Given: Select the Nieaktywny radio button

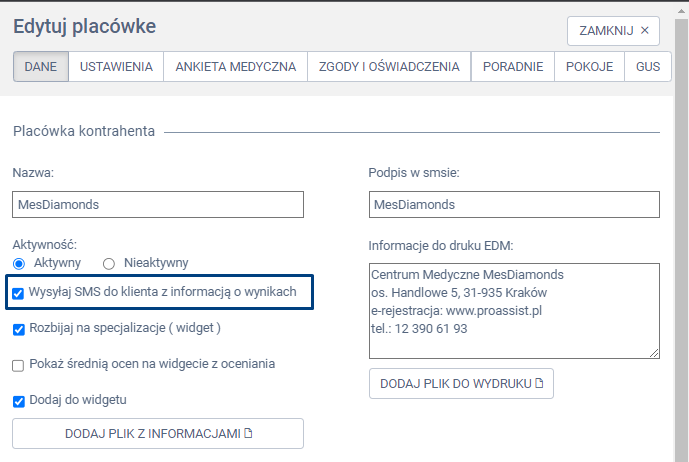Looking at the screenshot, I should [110, 263].
